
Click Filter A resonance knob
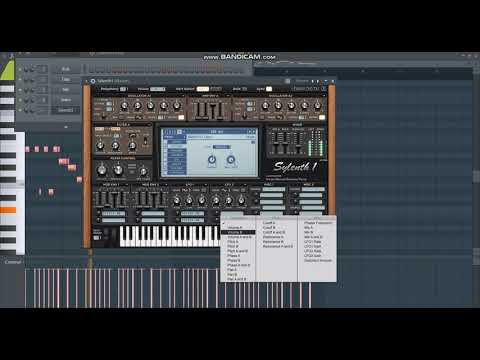click(x=115, y=145)
